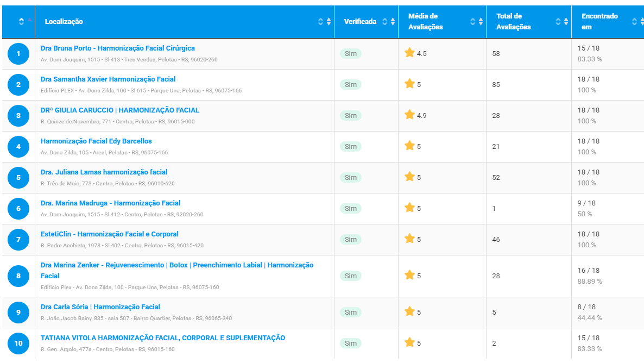Open TATIANA VITOLA listing link
The height and width of the screenshot is (362, 644).
(x=163, y=338)
